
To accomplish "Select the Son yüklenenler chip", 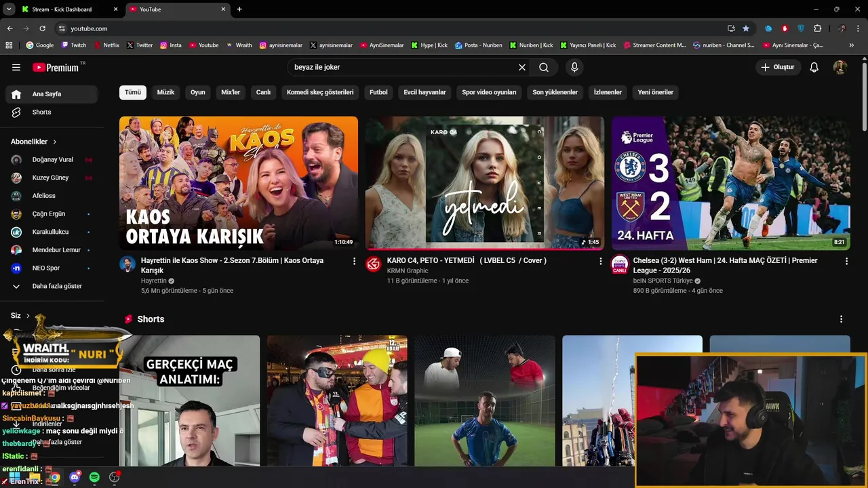I will (x=555, y=92).
